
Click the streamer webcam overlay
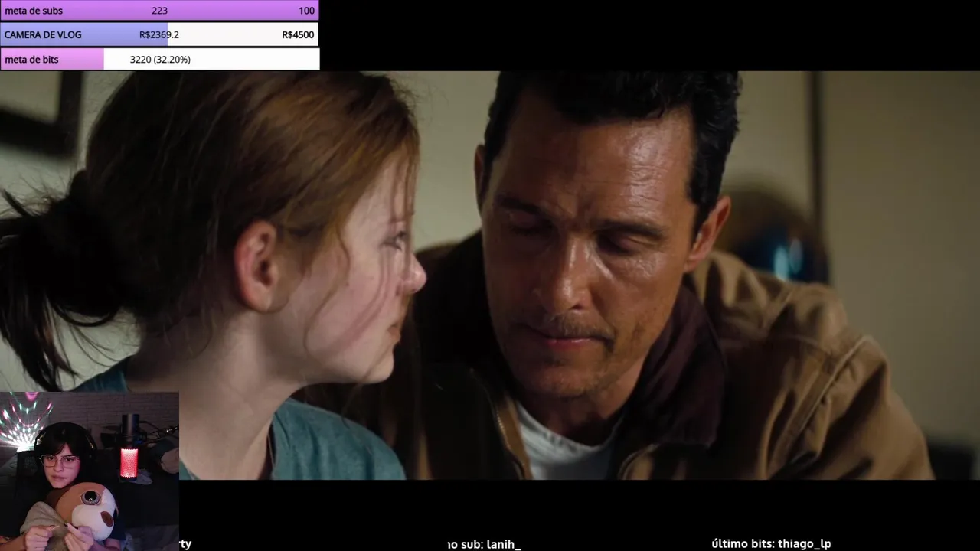point(90,471)
